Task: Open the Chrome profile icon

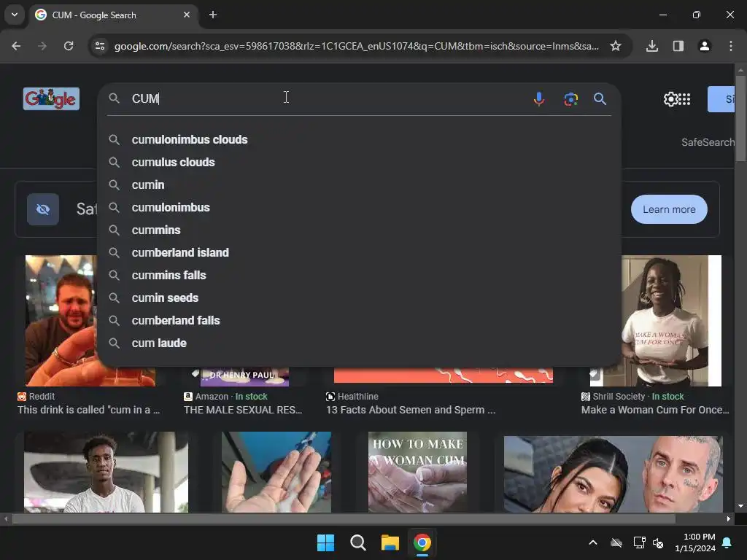Action: pyautogui.click(x=705, y=46)
